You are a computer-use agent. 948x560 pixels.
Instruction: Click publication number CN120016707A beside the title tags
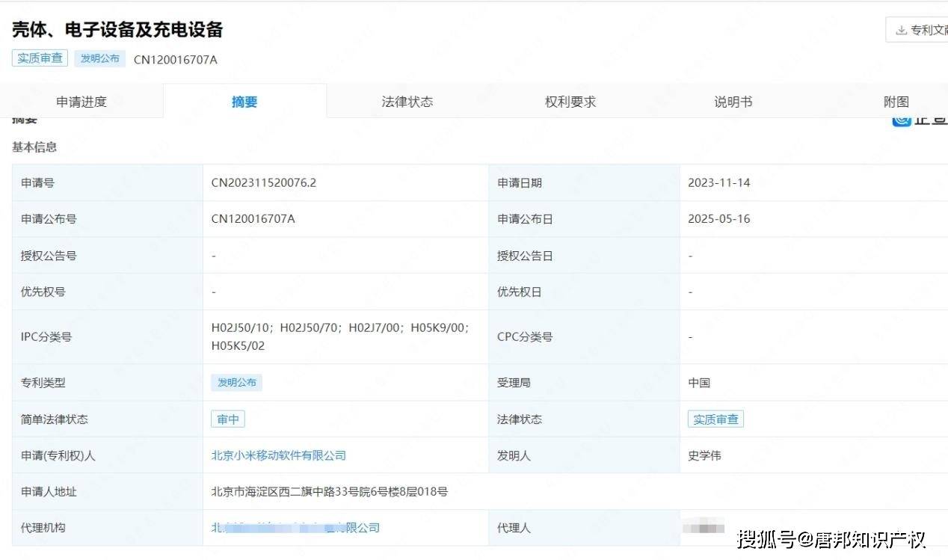coord(176,60)
